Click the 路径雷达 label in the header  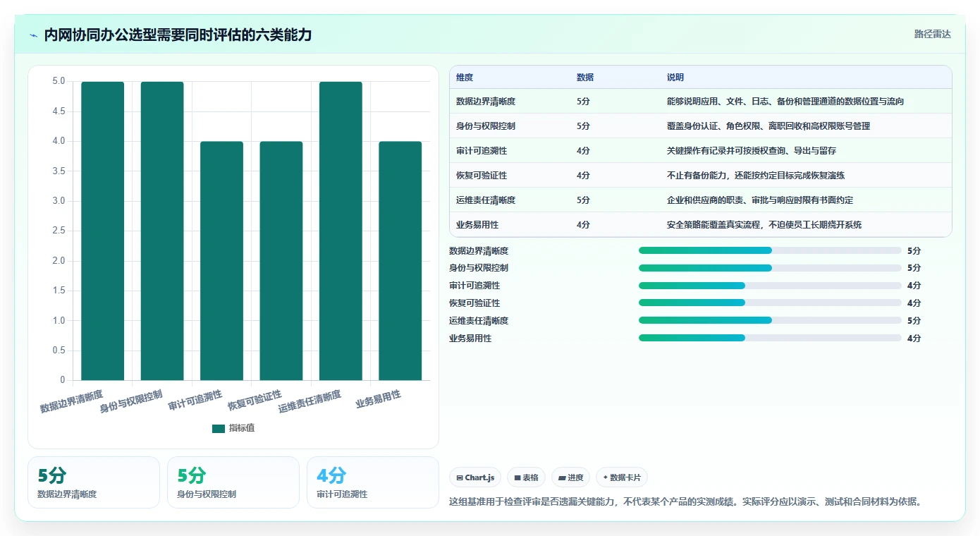pos(932,34)
